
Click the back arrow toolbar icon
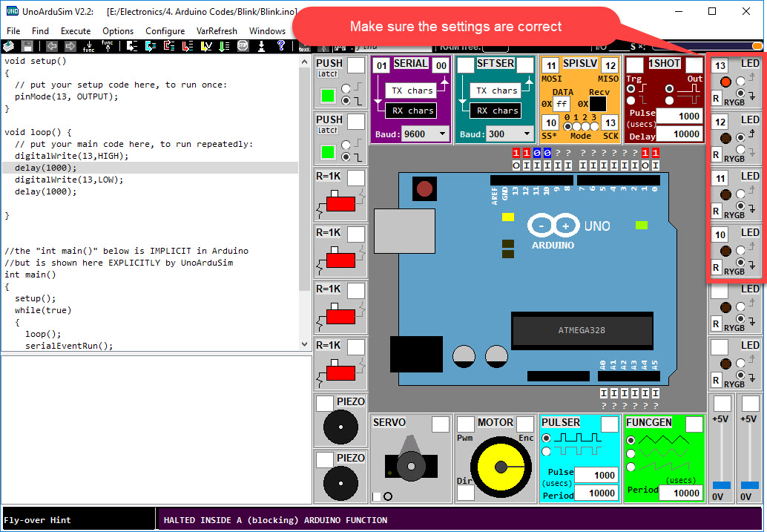point(52,46)
